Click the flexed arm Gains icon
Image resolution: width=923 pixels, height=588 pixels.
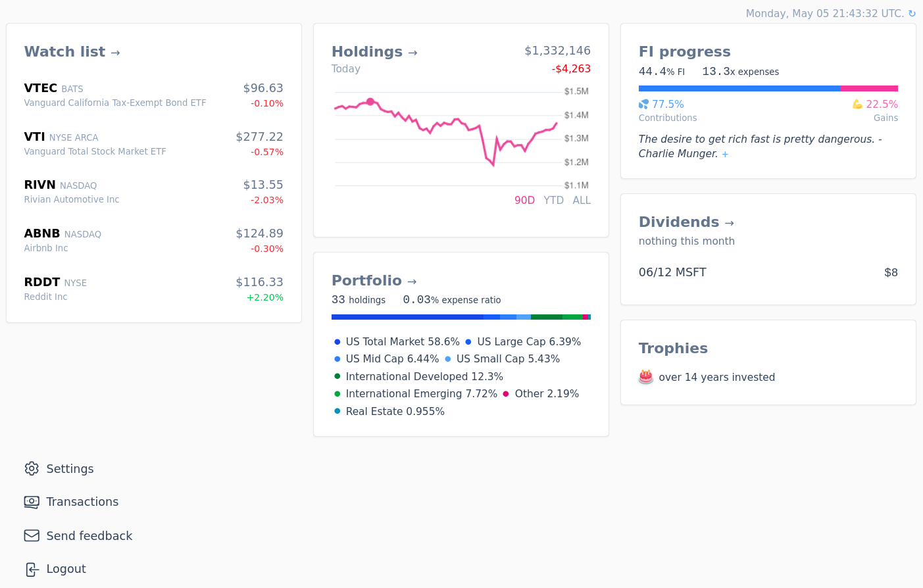(857, 104)
